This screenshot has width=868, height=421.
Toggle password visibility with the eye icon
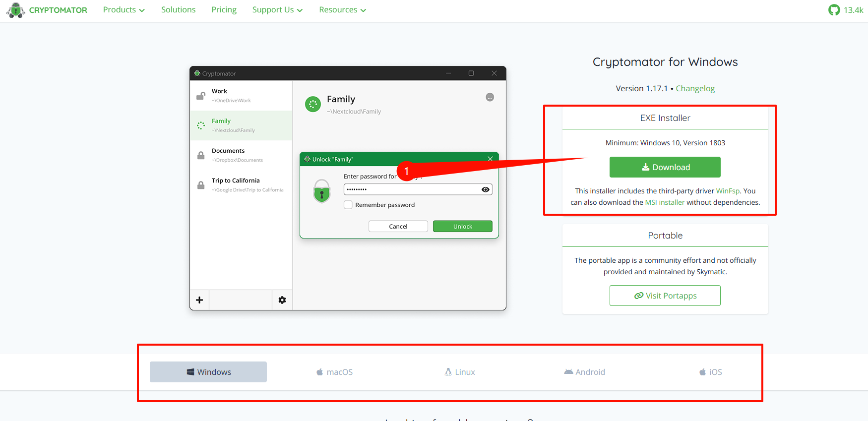pos(486,189)
